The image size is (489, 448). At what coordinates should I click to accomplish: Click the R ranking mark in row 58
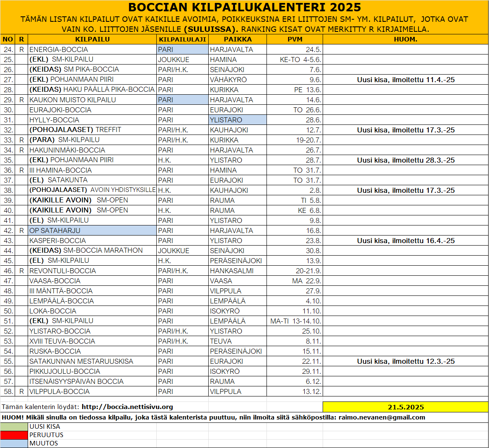pos(21,391)
